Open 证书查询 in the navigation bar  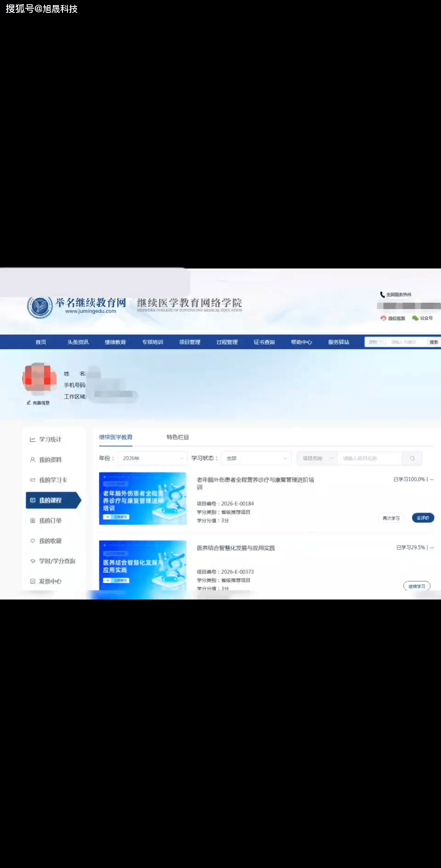264,342
